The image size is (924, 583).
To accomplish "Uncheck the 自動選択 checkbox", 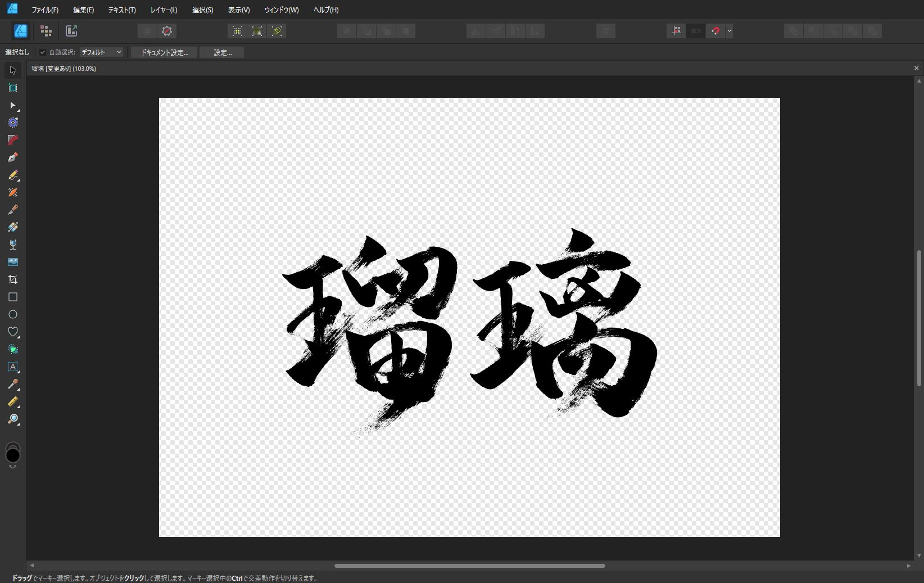I will [43, 52].
